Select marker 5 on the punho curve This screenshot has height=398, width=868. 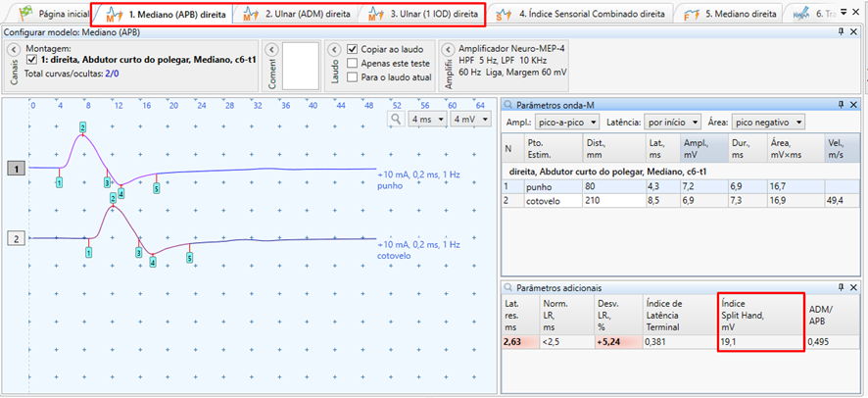pyautogui.click(x=157, y=189)
